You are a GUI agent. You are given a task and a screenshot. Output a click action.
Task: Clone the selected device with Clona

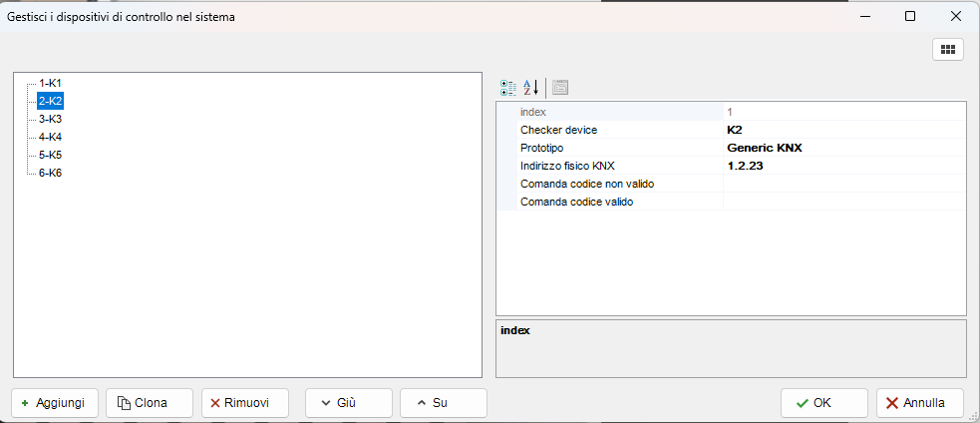tap(149, 403)
